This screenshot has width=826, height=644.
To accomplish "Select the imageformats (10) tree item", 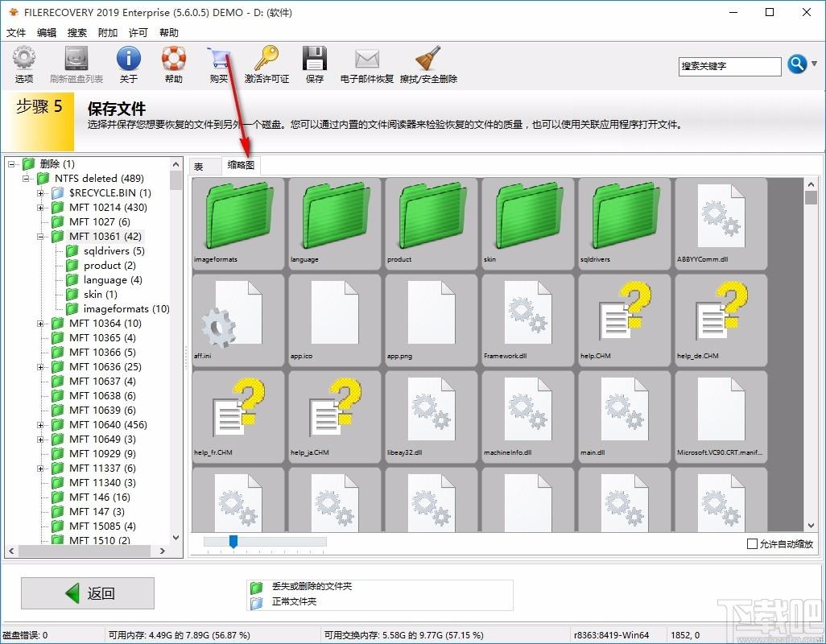I will [126, 309].
